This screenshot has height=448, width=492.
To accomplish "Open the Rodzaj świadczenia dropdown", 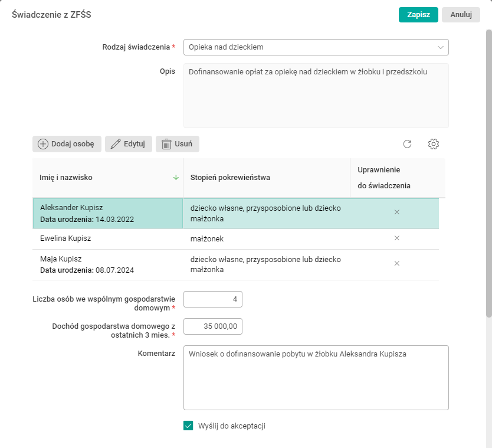I will click(441, 47).
